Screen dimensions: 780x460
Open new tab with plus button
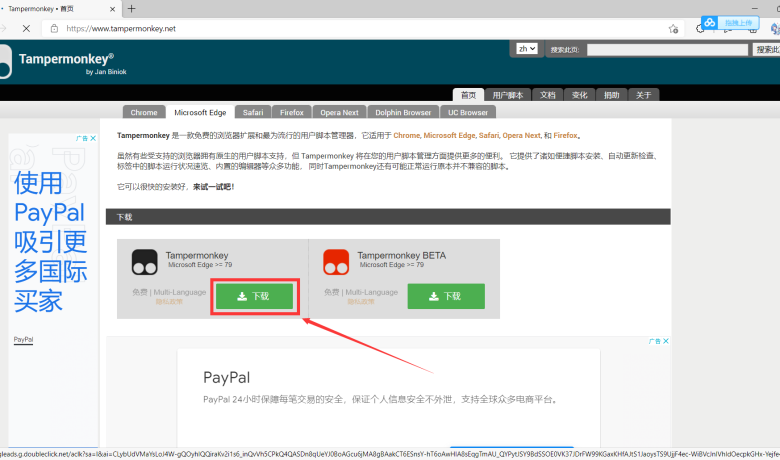[x=131, y=8]
